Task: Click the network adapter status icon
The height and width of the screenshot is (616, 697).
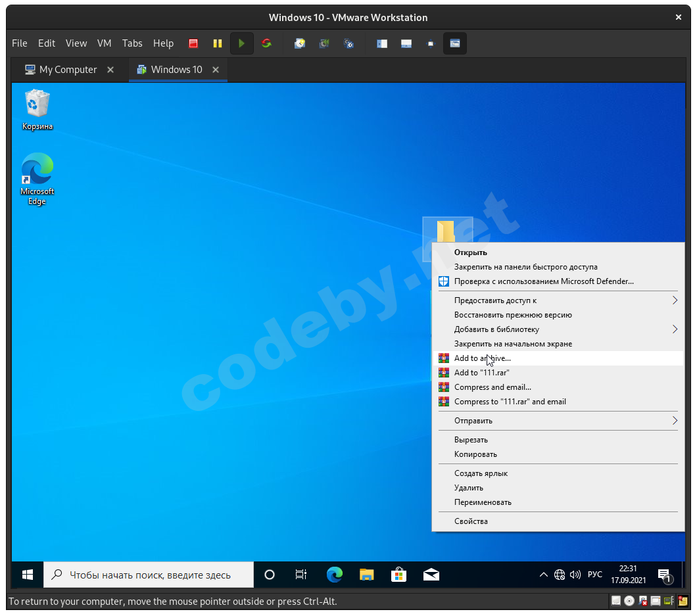Action: pyautogui.click(x=669, y=602)
